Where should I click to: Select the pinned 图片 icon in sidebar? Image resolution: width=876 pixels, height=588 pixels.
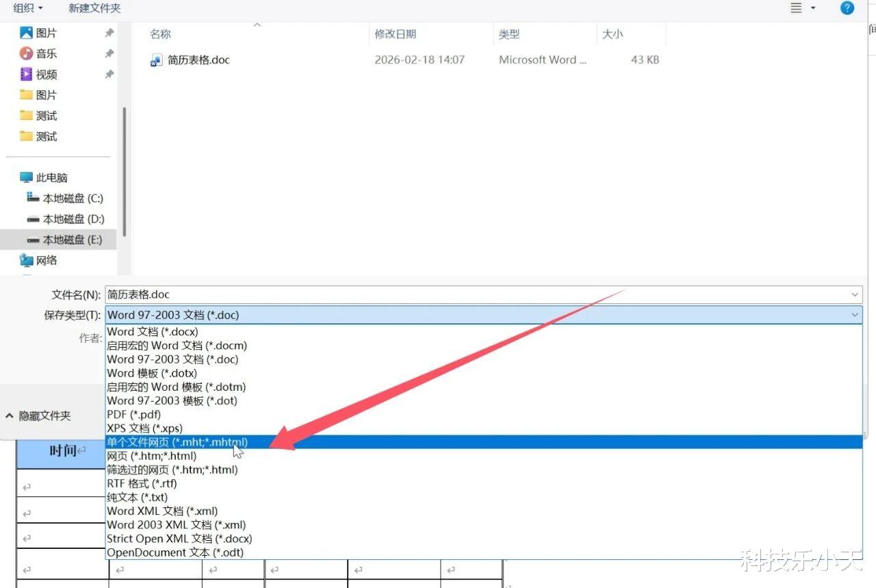point(27,33)
